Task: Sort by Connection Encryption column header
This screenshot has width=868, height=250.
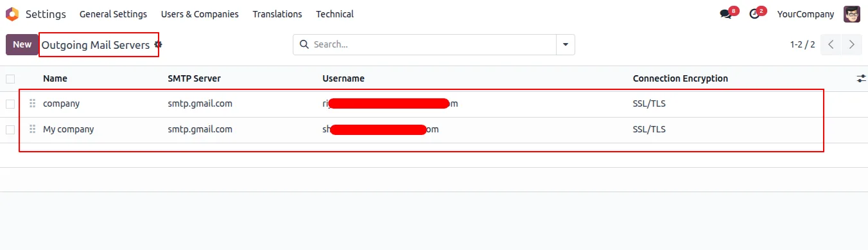Action: click(x=681, y=78)
